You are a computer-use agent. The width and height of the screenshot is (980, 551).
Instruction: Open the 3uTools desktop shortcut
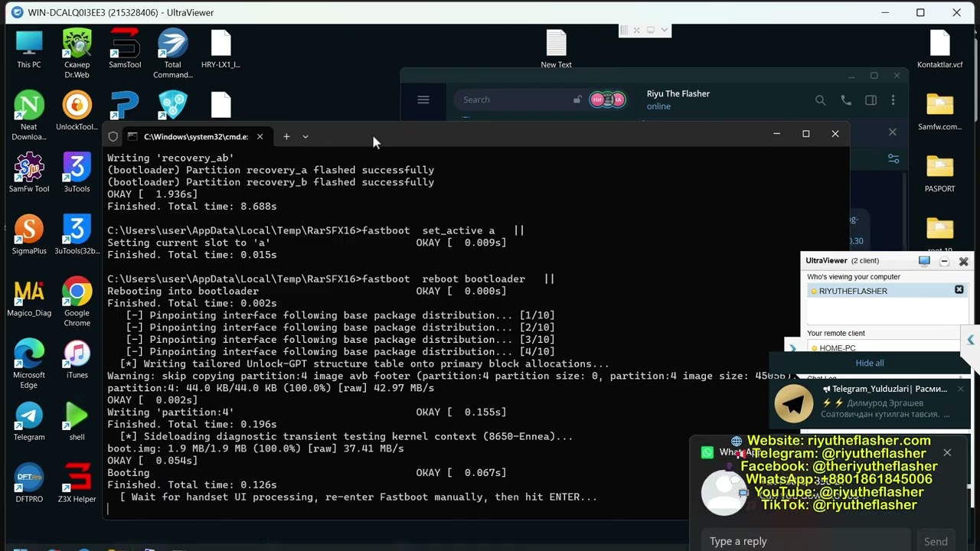tap(77, 173)
